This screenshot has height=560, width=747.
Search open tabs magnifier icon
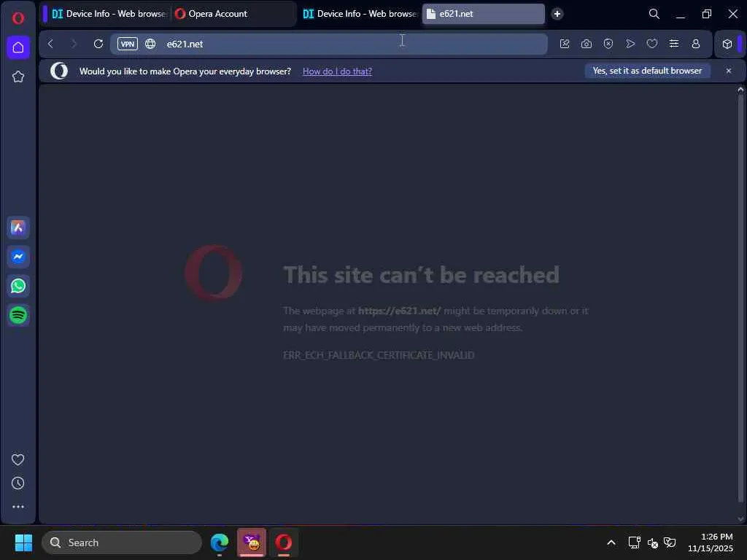654,14
